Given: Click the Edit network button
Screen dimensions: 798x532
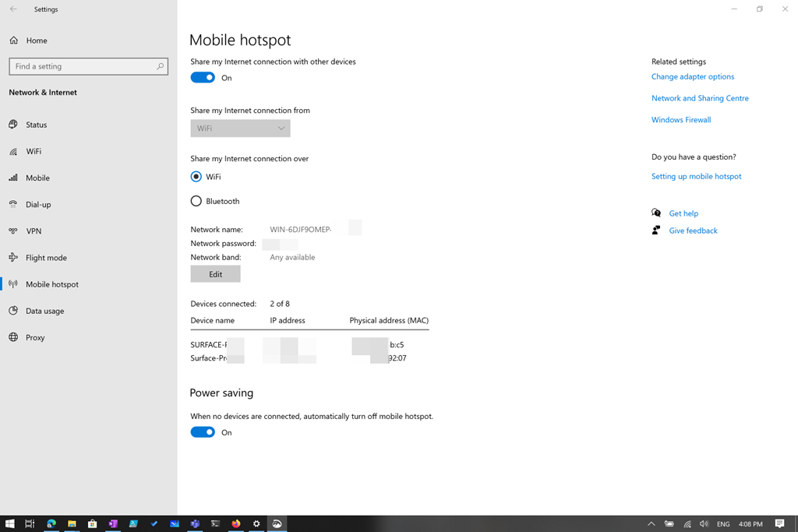Looking at the screenshot, I should point(215,274).
